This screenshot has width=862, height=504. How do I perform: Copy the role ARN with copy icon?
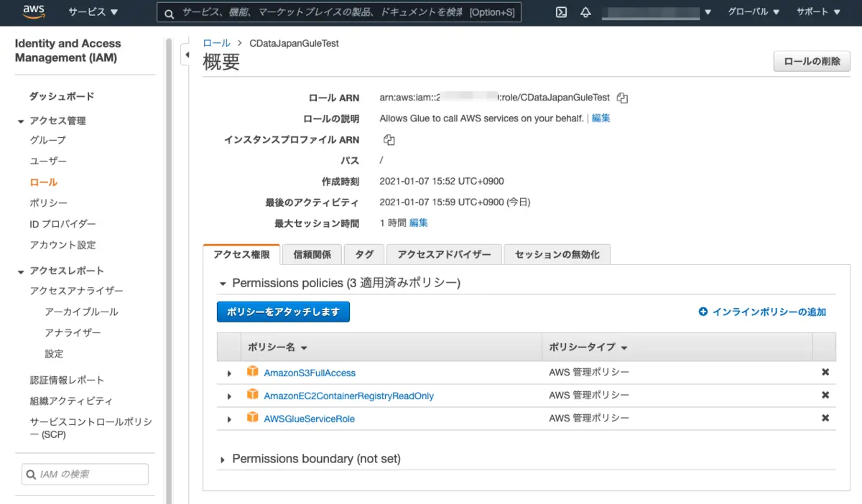click(623, 98)
